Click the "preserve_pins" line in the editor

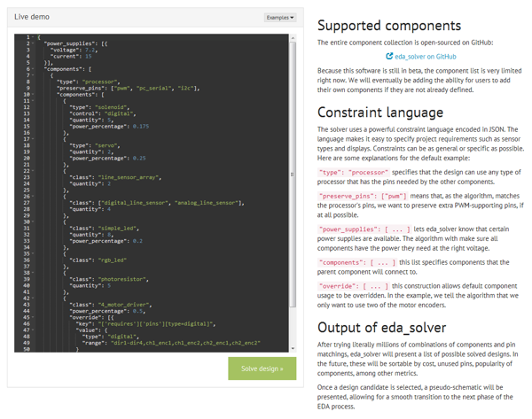(129, 88)
